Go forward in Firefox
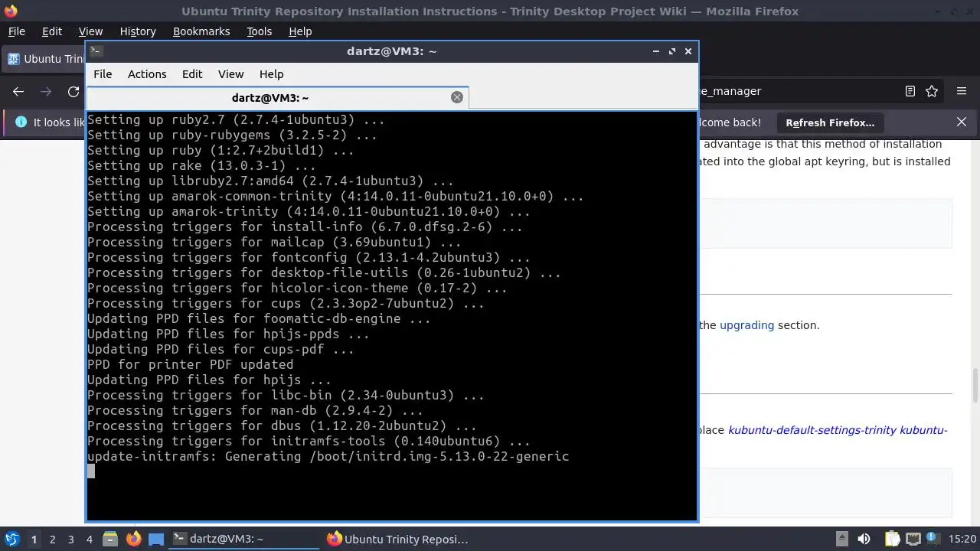 coord(46,91)
